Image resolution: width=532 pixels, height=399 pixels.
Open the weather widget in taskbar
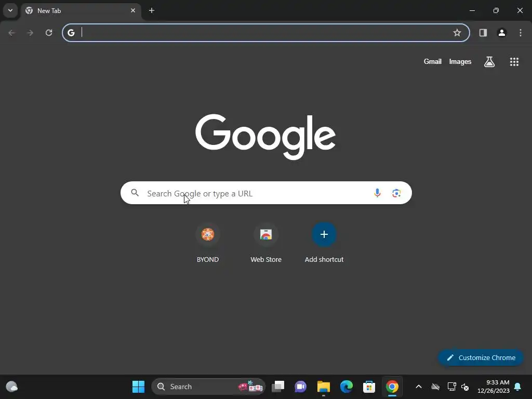pyautogui.click(x=12, y=387)
